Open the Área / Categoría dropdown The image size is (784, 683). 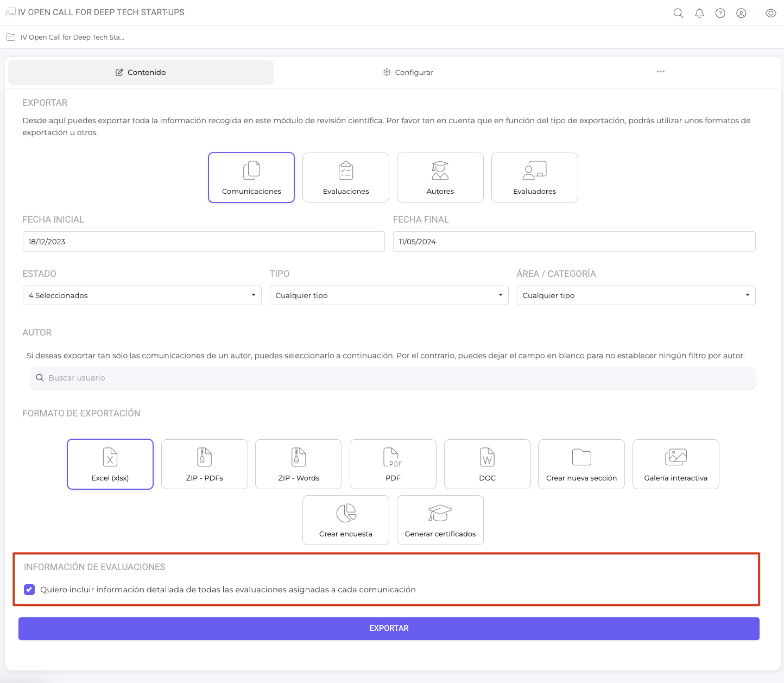pos(636,295)
